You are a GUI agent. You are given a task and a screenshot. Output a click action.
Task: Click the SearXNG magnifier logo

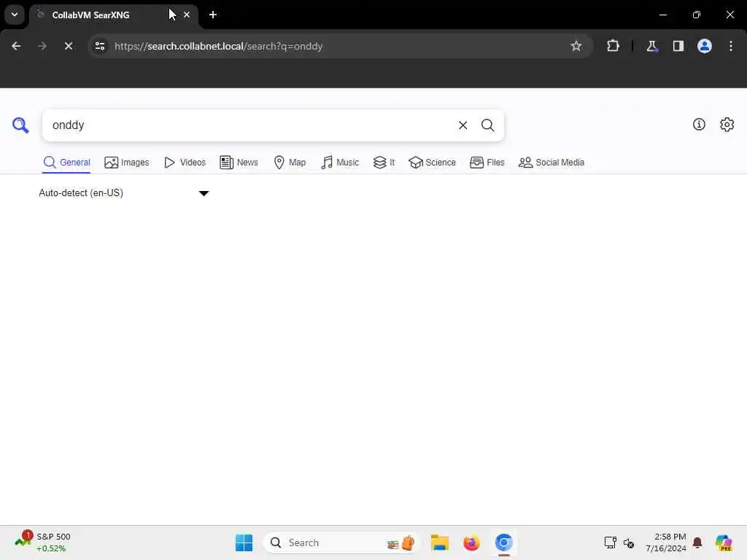20,125
